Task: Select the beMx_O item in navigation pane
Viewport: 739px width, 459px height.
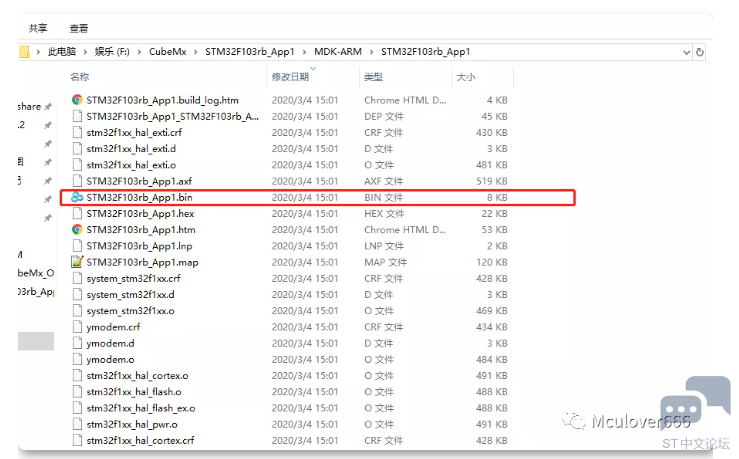Action: click(36, 273)
